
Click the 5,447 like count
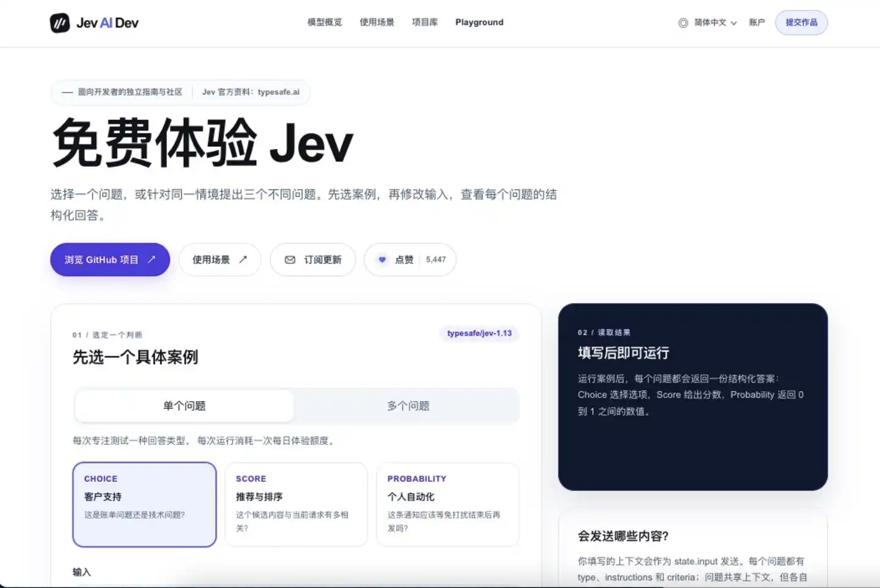[x=436, y=260]
